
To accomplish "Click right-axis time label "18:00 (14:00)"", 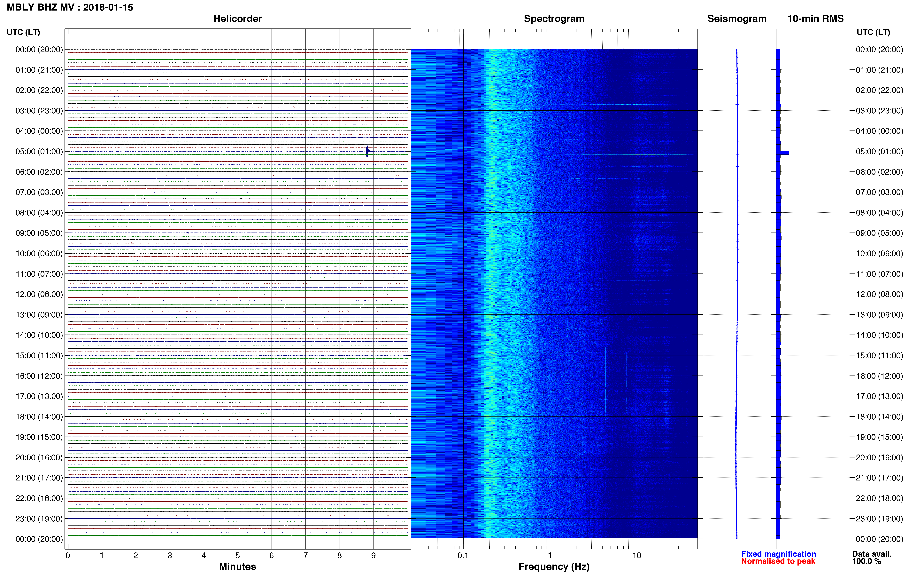I will (x=879, y=417).
